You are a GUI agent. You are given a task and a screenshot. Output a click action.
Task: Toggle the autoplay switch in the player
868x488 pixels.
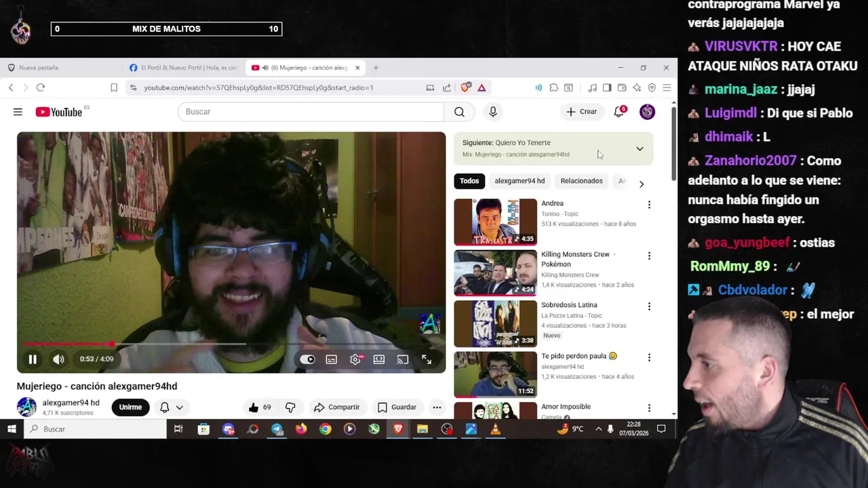pos(308,359)
